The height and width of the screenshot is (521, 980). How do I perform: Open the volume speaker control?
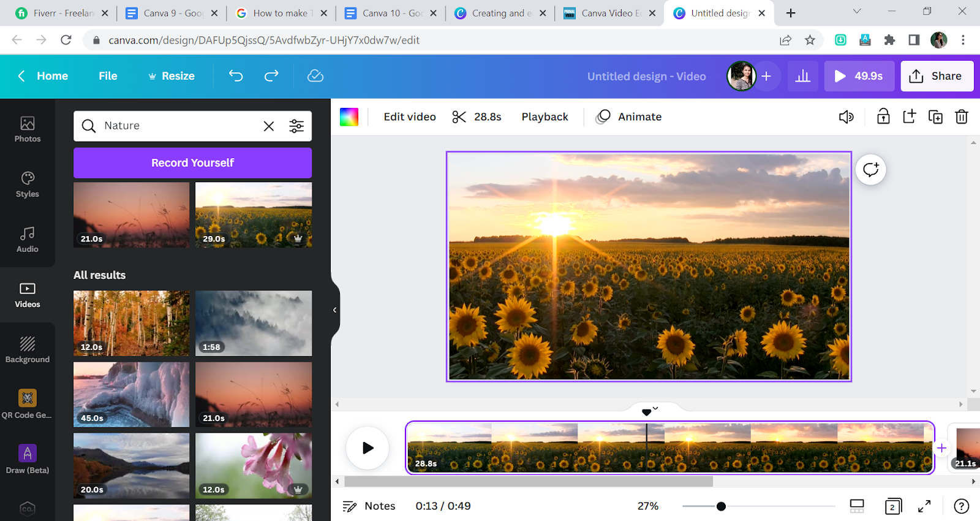[x=846, y=116]
